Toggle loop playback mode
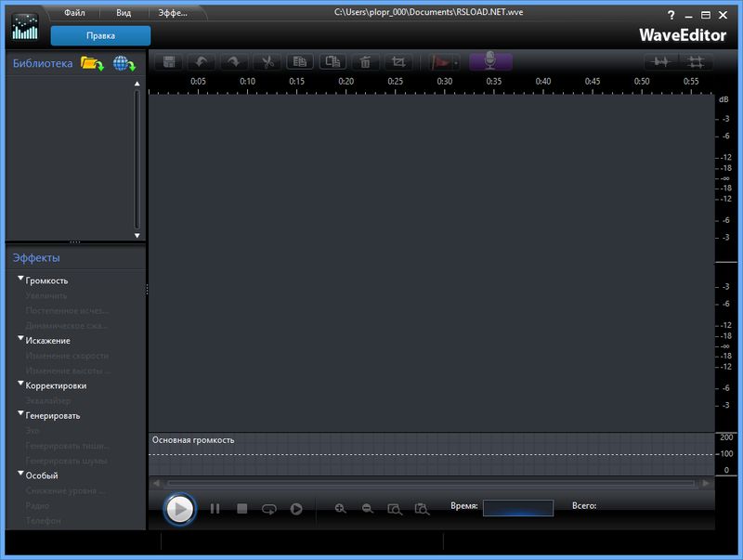This screenshot has height=560, width=743. tap(269, 509)
